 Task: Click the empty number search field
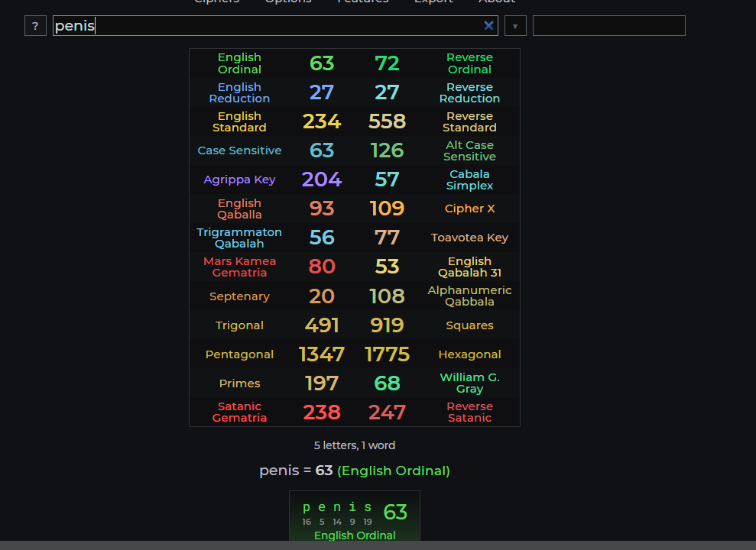pos(609,25)
